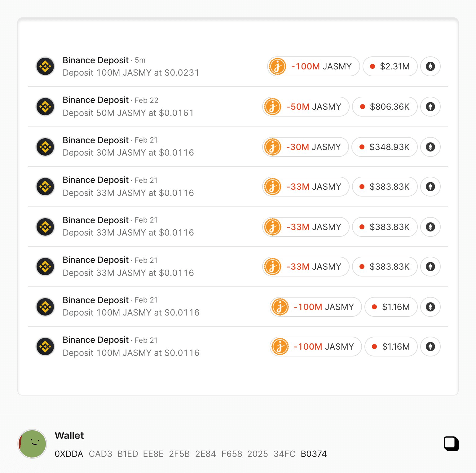The height and width of the screenshot is (473, 476).
Task: Click the Feb 22 timestamp on the second deposit
Action: (x=146, y=100)
